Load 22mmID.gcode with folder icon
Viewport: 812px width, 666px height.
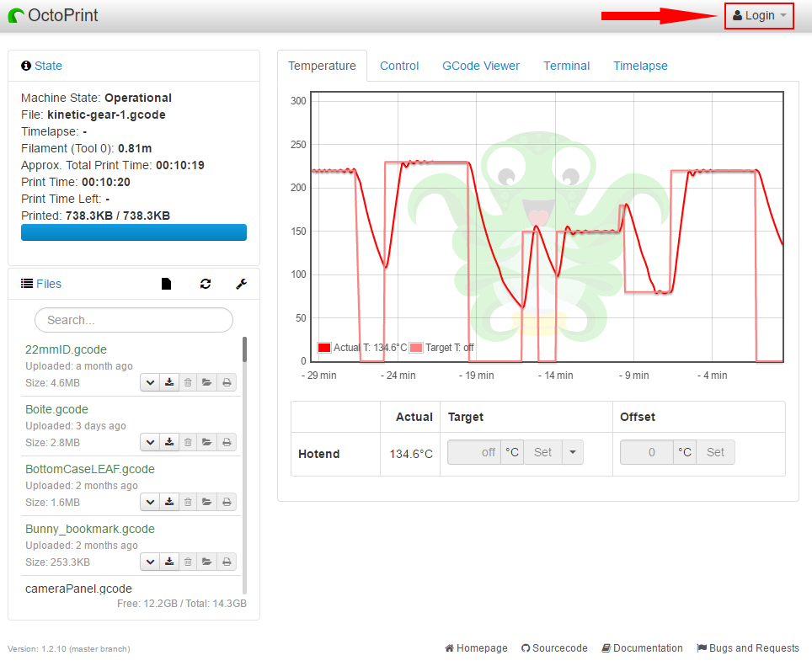pyautogui.click(x=207, y=382)
